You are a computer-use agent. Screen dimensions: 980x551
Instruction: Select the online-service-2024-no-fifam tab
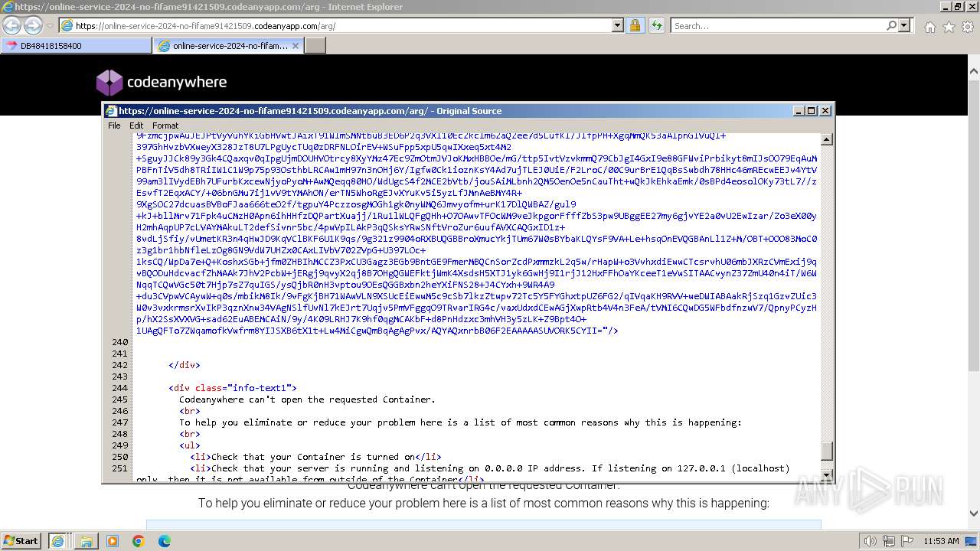click(222, 46)
